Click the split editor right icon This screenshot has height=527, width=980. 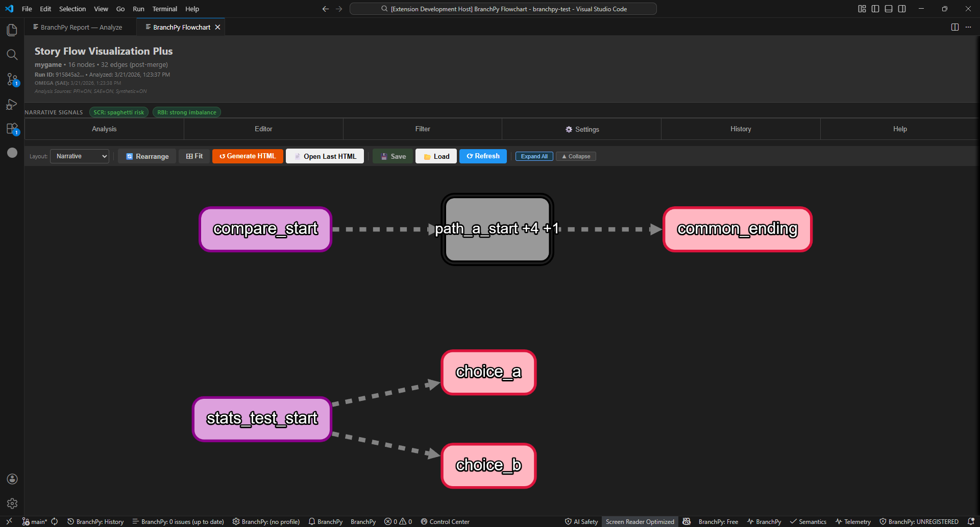[x=954, y=27]
